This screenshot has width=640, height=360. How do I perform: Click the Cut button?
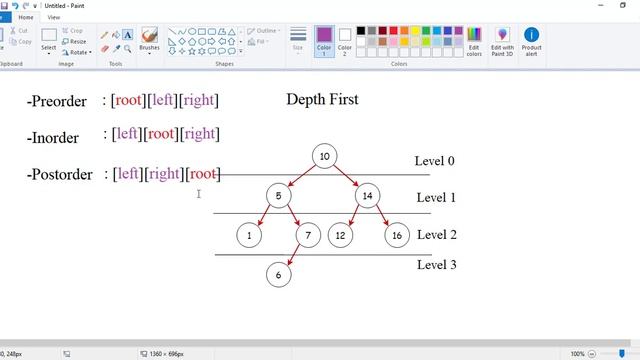pyautogui.click(x=19, y=31)
